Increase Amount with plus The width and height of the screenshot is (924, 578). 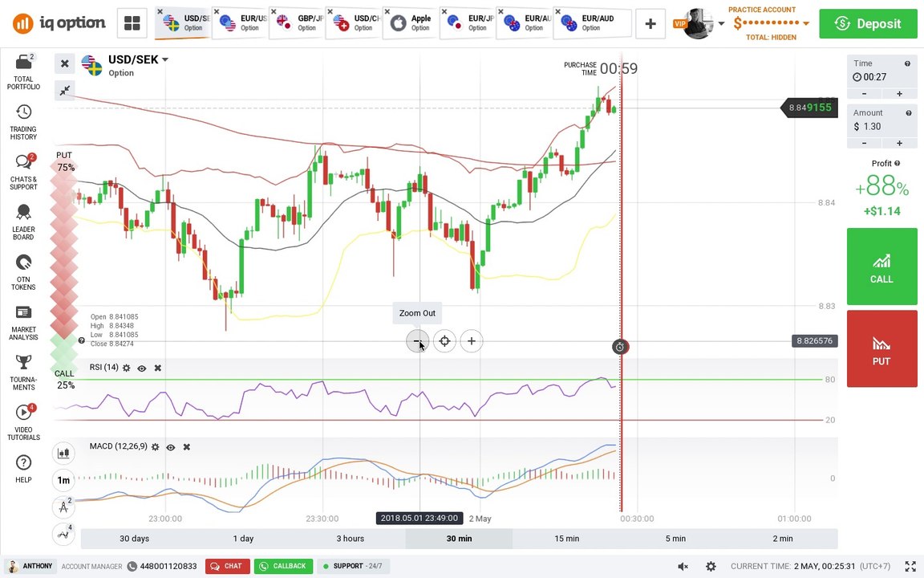(x=899, y=144)
